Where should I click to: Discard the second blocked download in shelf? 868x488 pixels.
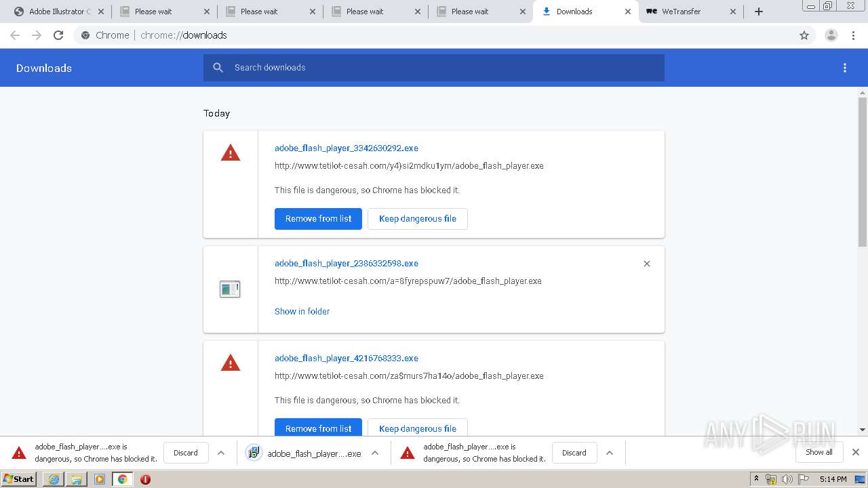(574, 453)
